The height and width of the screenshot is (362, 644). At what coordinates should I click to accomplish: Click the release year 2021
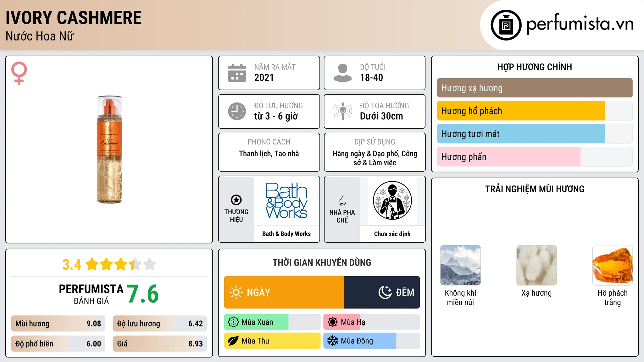tap(264, 78)
